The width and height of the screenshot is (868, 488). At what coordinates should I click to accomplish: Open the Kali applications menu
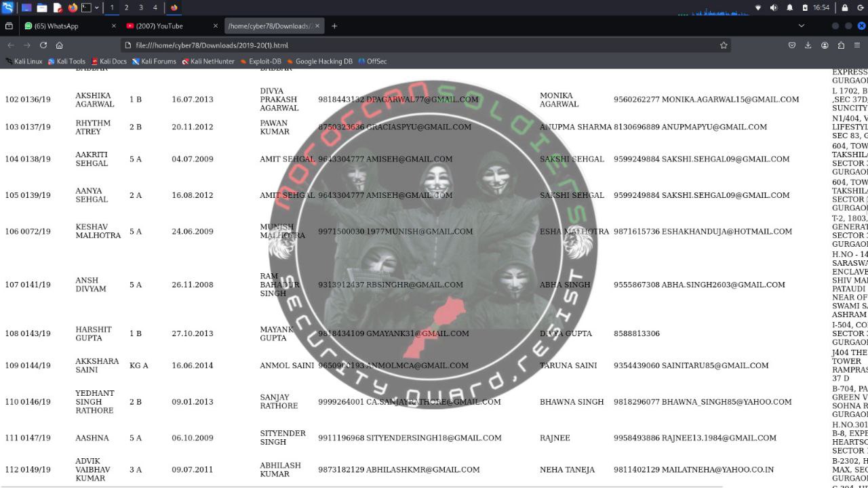click(x=7, y=7)
